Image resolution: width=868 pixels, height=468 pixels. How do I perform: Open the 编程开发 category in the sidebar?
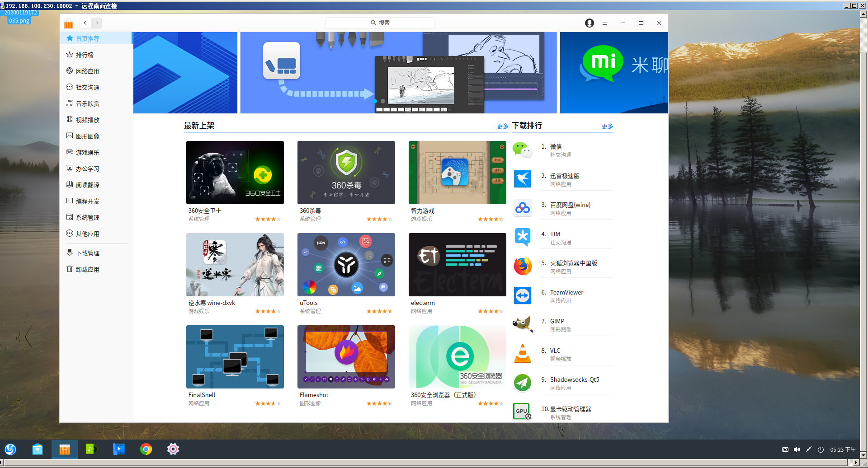[x=87, y=201]
